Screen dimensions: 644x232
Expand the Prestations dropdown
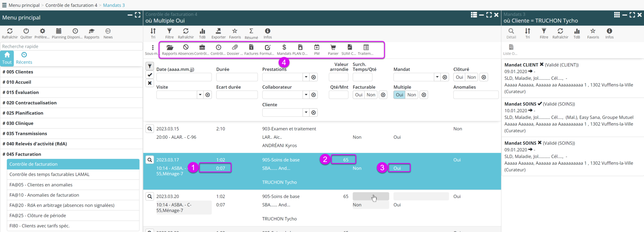coord(306,77)
